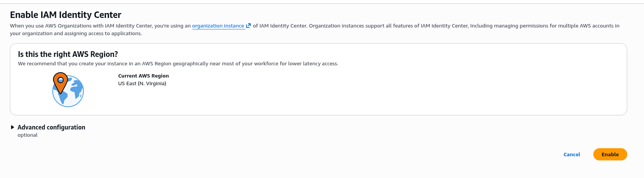Click the hole of the location pin
The image size is (644, 178).
click(60, 80)
